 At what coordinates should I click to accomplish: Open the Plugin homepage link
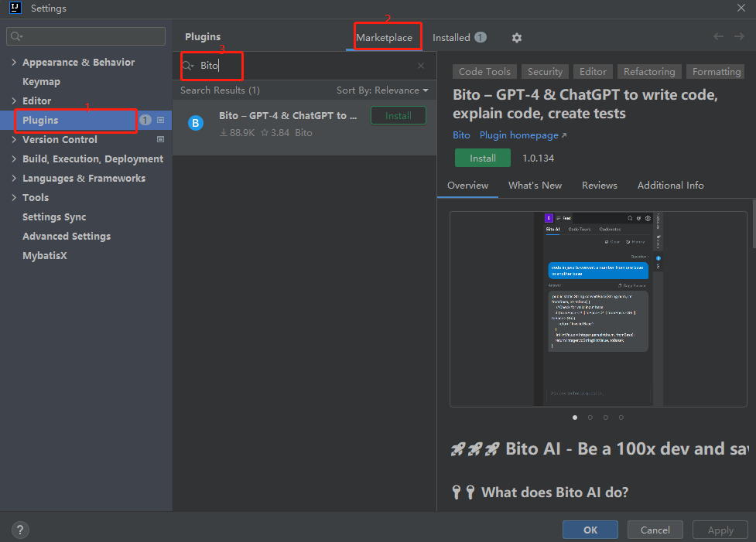click(x=522, y=135)
